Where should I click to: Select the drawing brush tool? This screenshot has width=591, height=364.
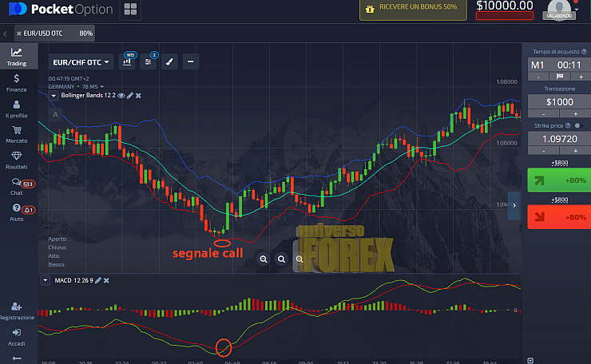pos(169,61)
